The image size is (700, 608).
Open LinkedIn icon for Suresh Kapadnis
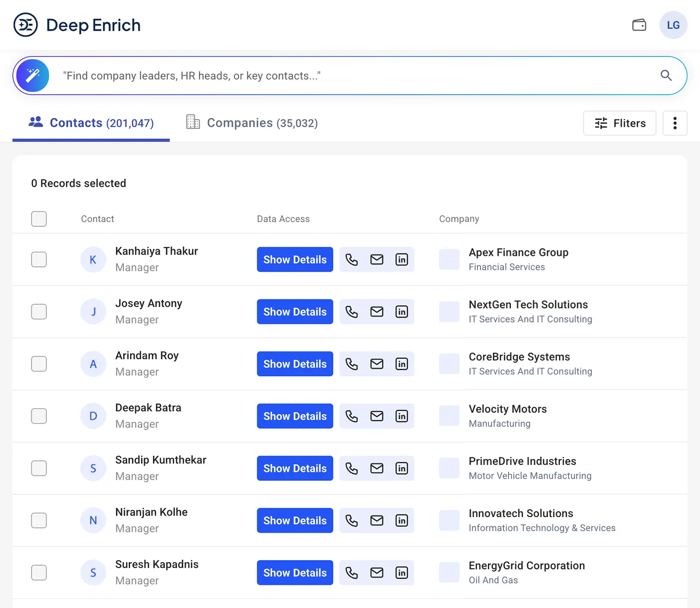(402, 573)
